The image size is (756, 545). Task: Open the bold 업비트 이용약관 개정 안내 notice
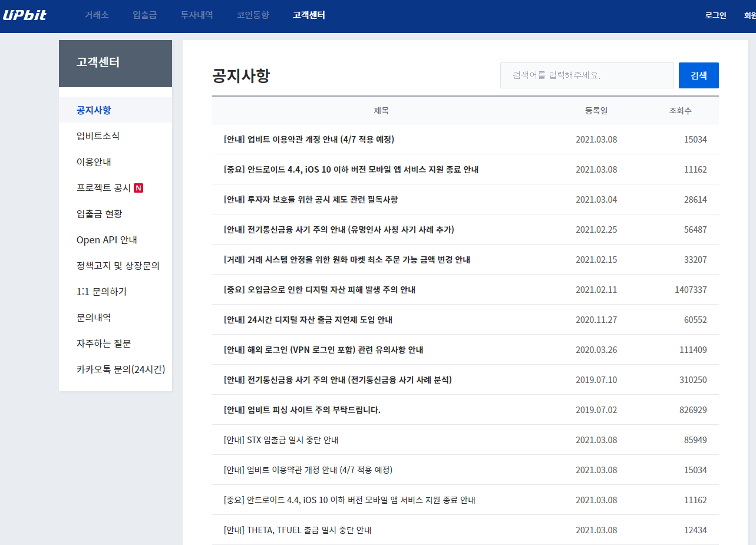click(309, 140)
